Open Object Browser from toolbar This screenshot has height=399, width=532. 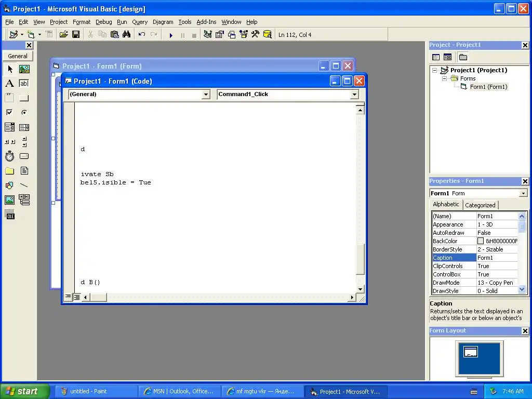tap(244, 35)
